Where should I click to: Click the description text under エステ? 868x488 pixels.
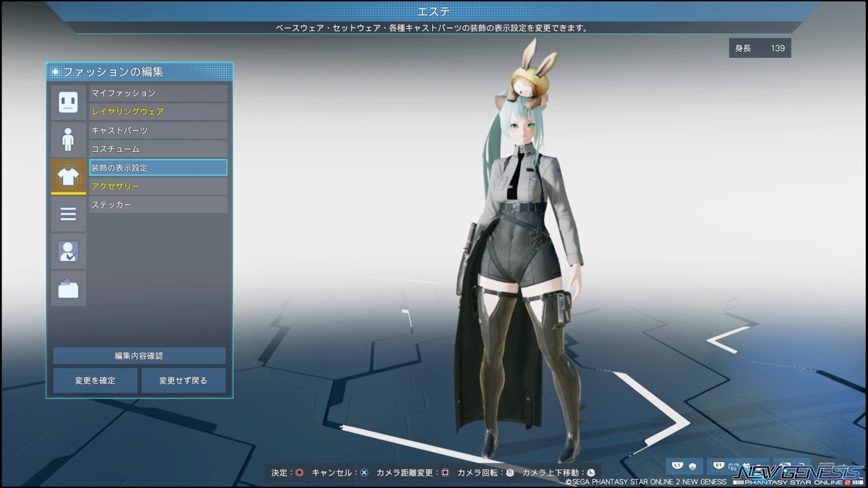(432, 28)
